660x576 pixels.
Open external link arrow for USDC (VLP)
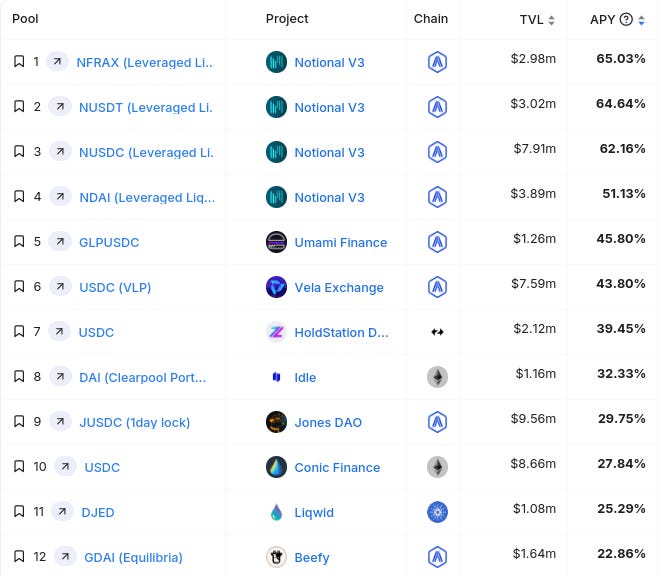click(x=60, y=286)
